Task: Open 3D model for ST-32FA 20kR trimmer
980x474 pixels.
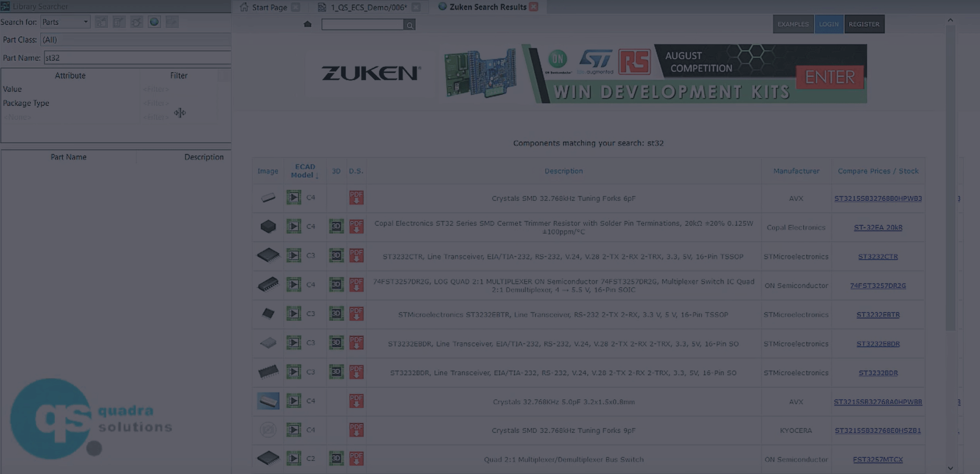Action: [336, 226]
